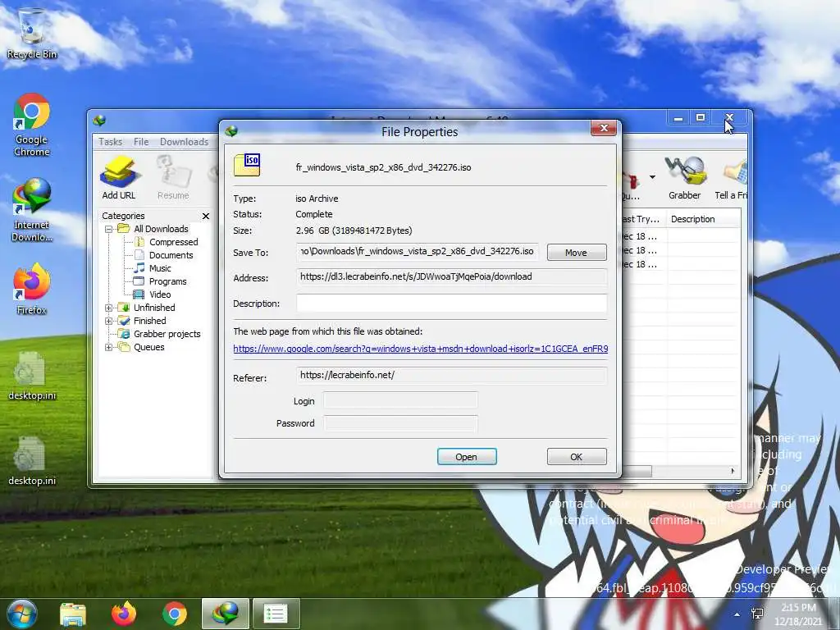
Task: Select the lower desktop.ini file icon
Action: coord(32,461)
